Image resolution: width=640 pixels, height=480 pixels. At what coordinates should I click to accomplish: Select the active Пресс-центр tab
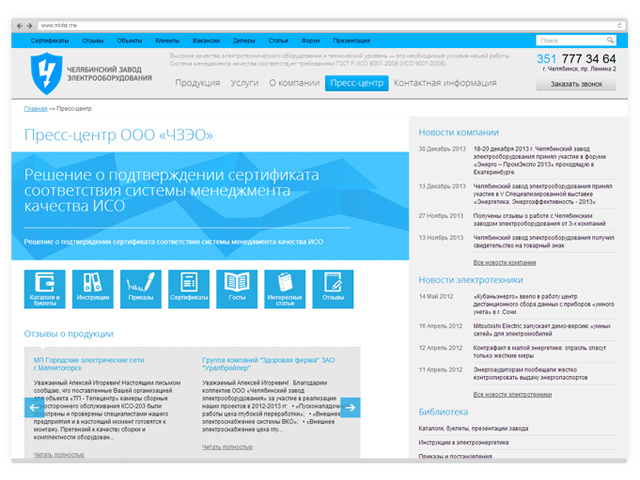click(357, 83)
